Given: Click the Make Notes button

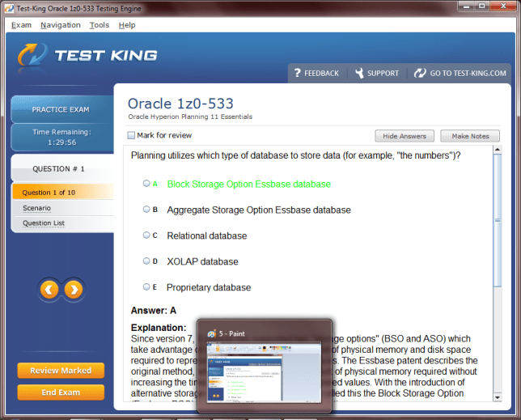Looking at the screenshot, I should [470, 136].
